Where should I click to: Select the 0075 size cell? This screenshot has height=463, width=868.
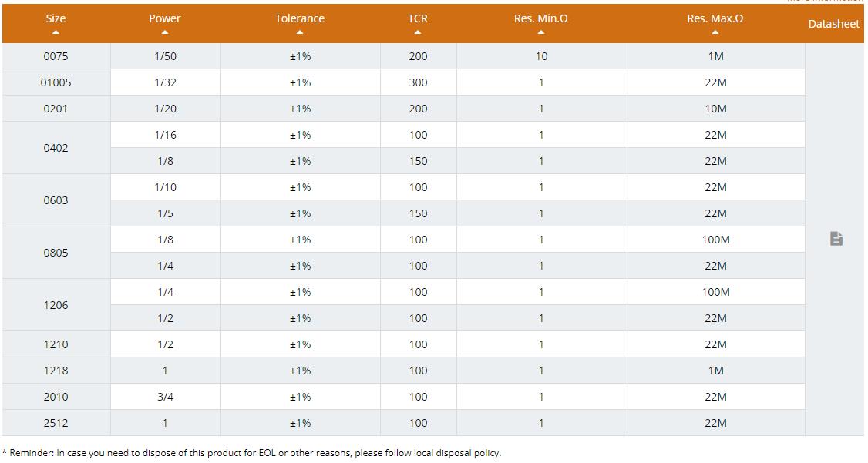coord(56,56)
